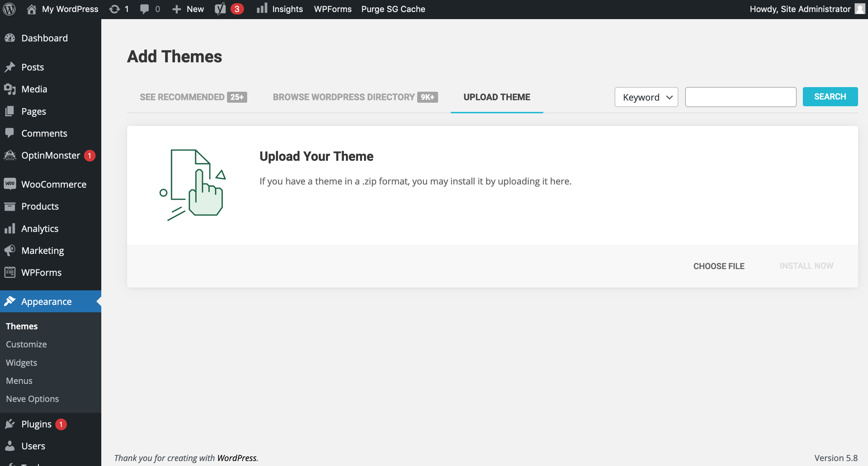
Task: Click Plugins update count badge
Action: click(x=61, y=424)
